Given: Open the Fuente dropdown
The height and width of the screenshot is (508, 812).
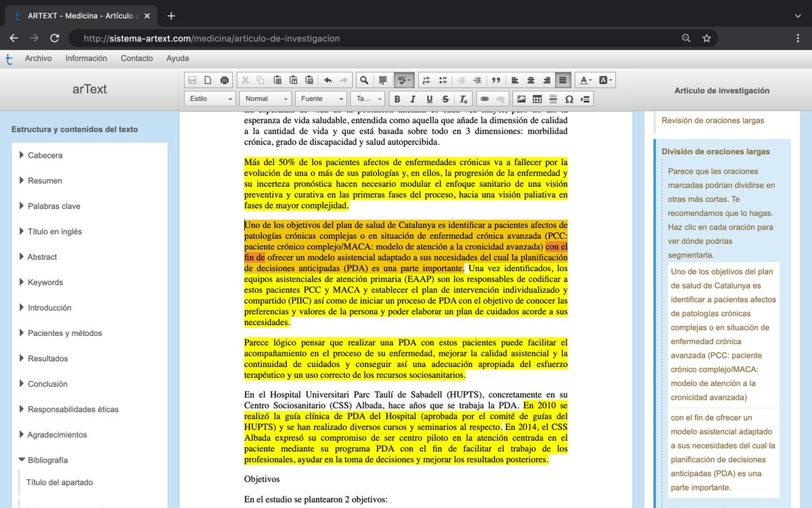Looking at the screenshot, I should (321, 98).
